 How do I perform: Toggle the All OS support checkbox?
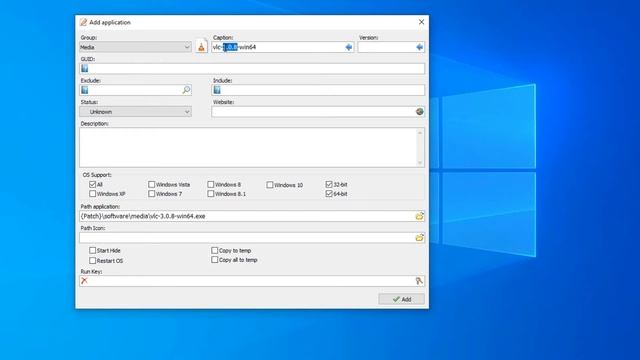tap(93, 184)
